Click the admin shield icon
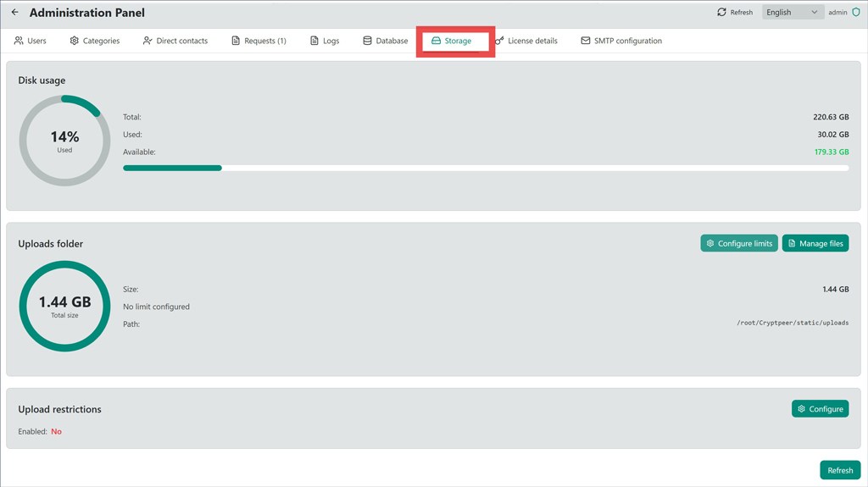The width and height of the screenshot is (868, 487). tap(856, 12)
